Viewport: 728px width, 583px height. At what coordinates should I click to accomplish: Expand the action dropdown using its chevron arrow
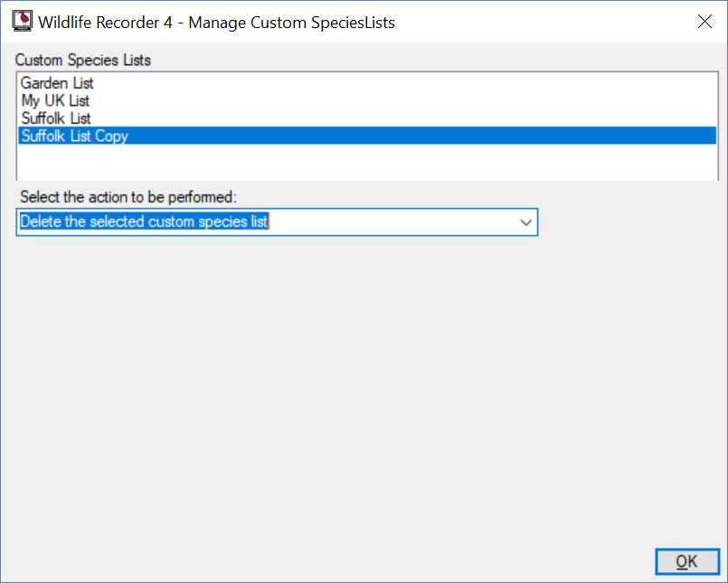coord(525,222)
